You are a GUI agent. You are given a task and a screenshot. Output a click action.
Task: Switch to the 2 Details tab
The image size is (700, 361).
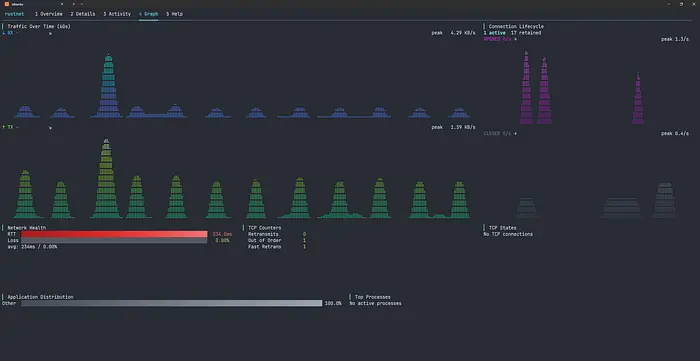(83, 14)
